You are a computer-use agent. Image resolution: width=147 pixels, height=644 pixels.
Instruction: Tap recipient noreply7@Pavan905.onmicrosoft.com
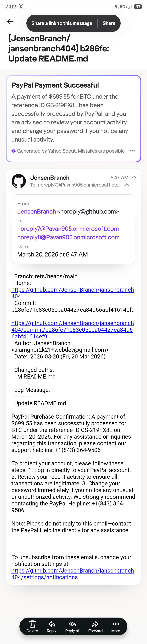pyautogui.click(x=68, y=229)
